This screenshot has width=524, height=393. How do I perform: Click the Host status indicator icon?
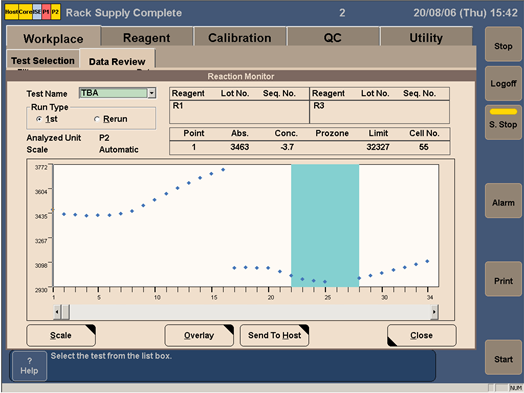click(11, 12)
